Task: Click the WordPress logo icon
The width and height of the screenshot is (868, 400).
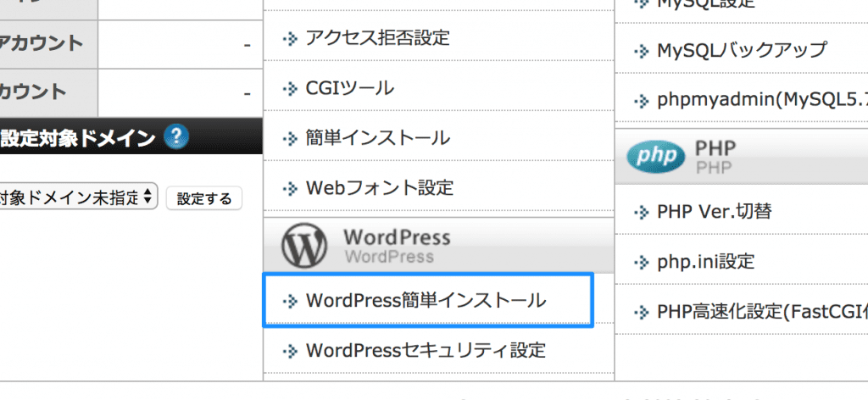Action: (x=304, y=247)
